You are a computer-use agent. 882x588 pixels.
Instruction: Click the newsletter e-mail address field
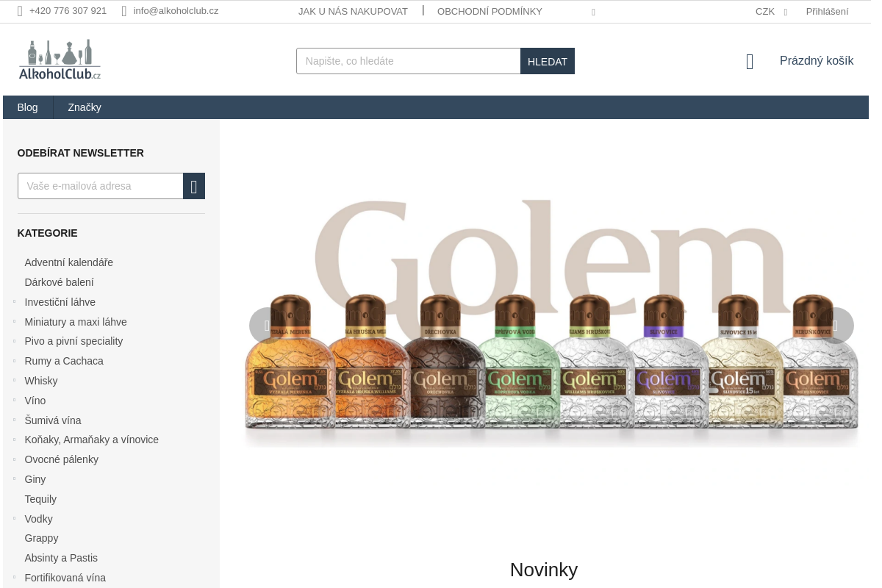point(101,186)
